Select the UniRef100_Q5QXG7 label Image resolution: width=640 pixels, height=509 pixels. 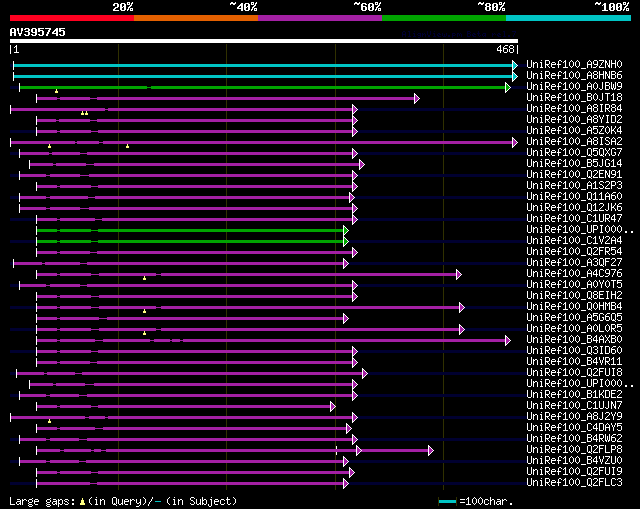coord(574,153)
